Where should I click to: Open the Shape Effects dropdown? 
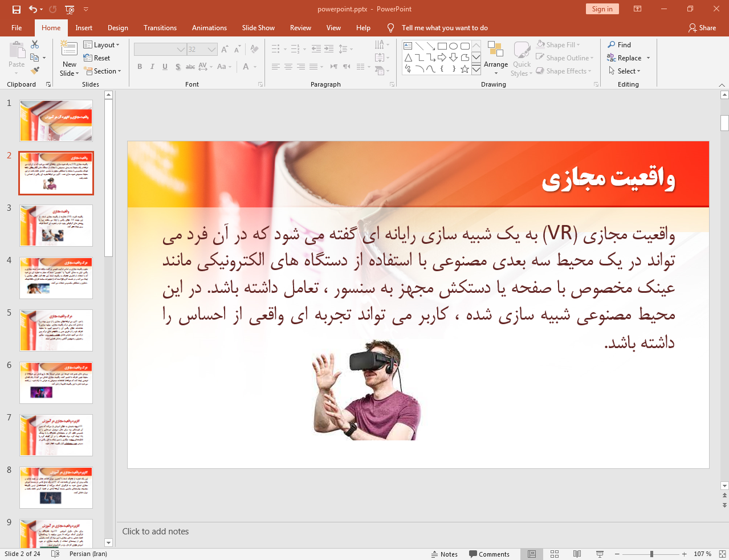[564, 71]
